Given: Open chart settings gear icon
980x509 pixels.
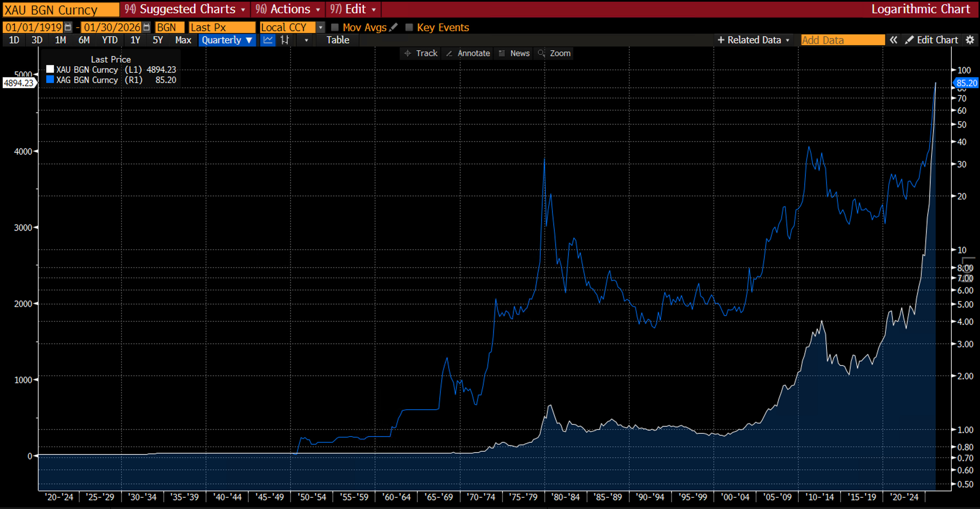Looking at the screenshot, I should click(x=970, y=40).
